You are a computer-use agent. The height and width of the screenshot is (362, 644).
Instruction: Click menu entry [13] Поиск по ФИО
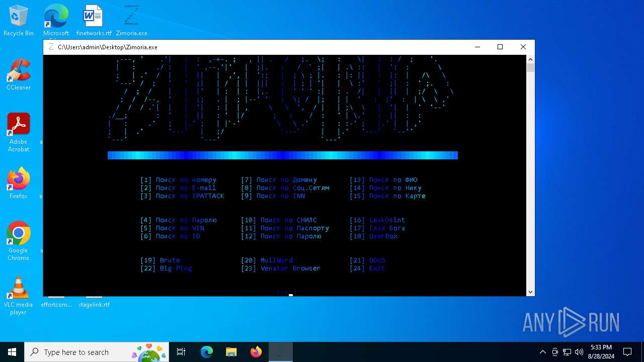tap(383, 179)
